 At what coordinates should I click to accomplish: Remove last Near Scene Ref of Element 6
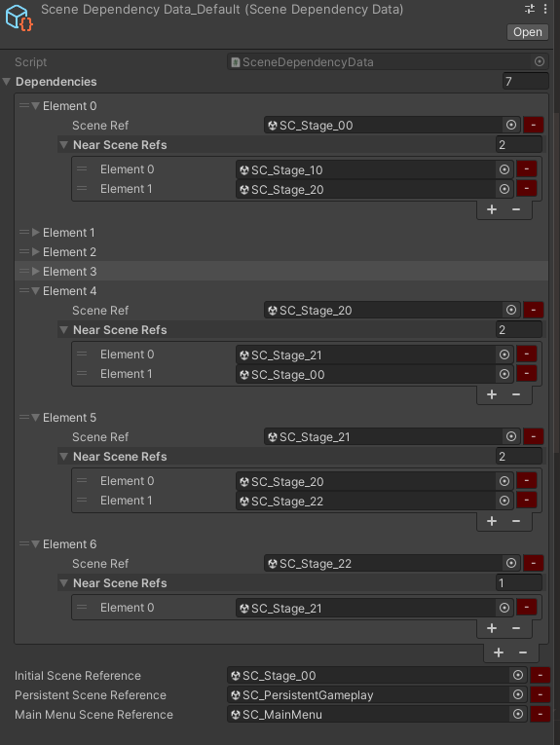pos(516,628)
